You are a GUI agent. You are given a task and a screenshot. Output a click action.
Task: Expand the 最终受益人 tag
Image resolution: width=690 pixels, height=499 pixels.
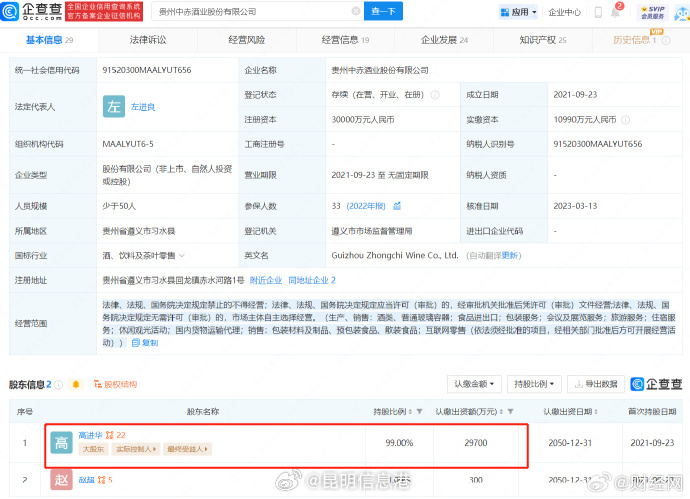(x=187, y=449)
